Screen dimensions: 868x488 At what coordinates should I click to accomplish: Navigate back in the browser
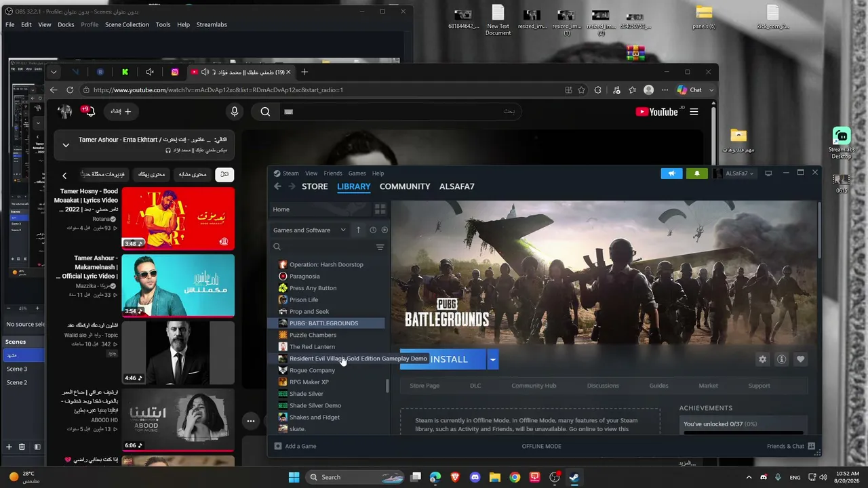pos(54,90)
